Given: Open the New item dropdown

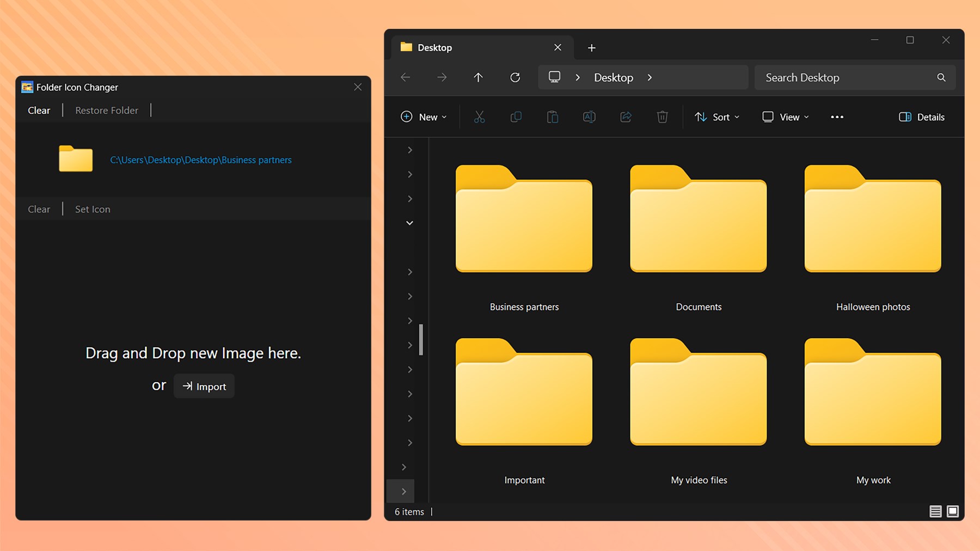Looking at the screenshot, I should click(424, 117).
